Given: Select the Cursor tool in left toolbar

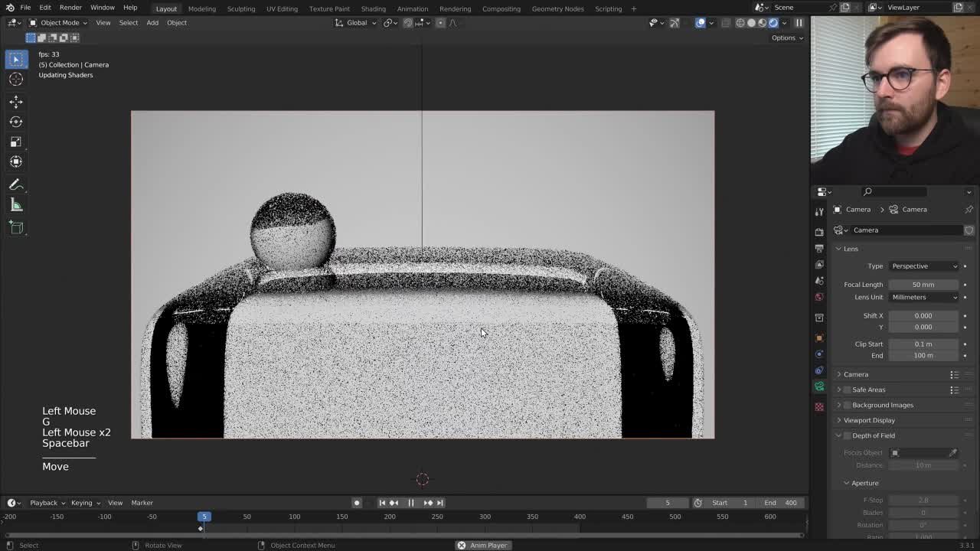Looking at the screenshot, I should click(16, 79).
